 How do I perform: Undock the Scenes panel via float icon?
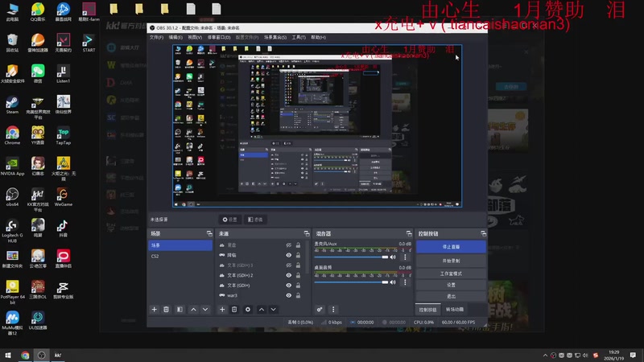click(209, 233)
